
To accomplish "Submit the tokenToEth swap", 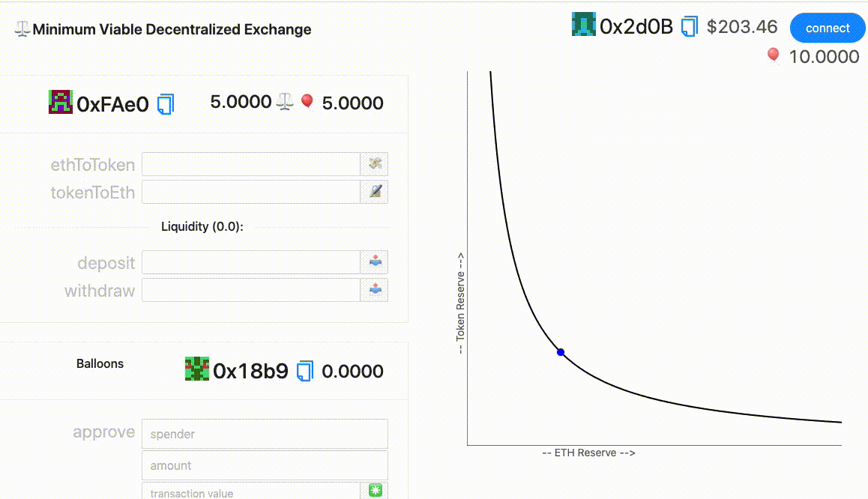I will [x=375, y=192].
